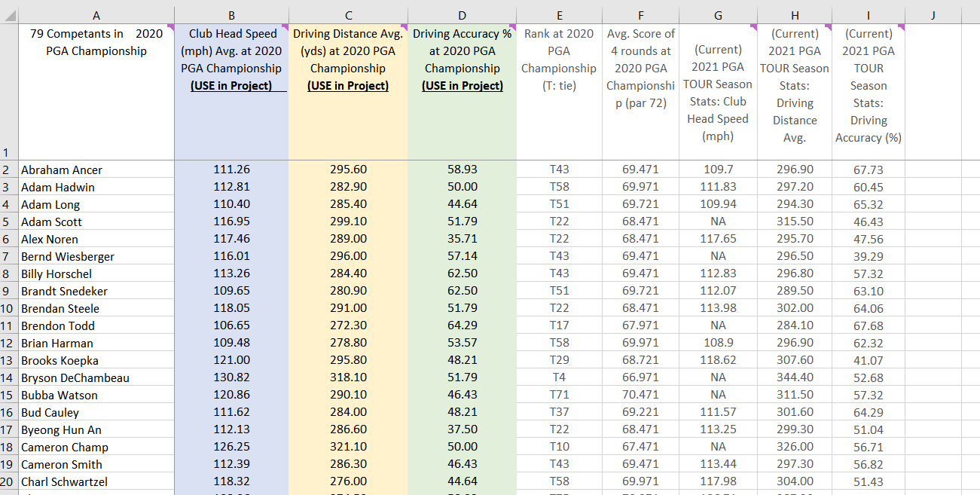Select column A header
This screenshot has width=980, height=495.
tap(96, 15)
